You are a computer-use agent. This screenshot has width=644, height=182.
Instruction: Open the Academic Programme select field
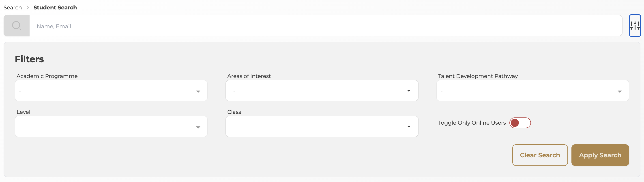pyautogui.click(x=105, y=91)
